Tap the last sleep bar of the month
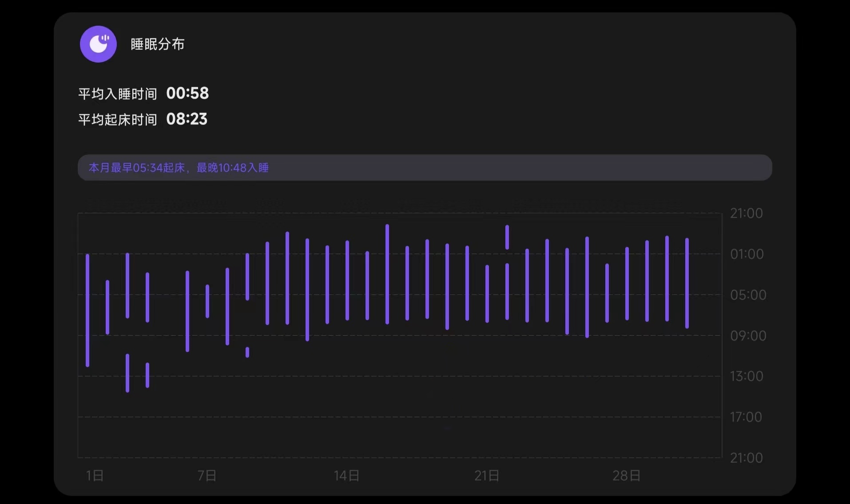Viewport: 850px width, 504px height. click(687, 283)
